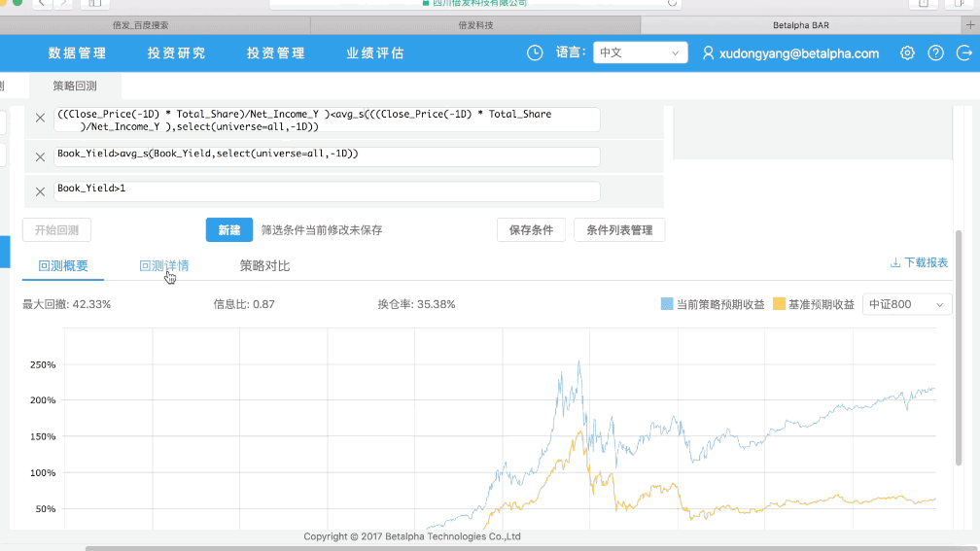
Task: Edit the Book_Yield>avg_s formula field
Action: (327, 156)
